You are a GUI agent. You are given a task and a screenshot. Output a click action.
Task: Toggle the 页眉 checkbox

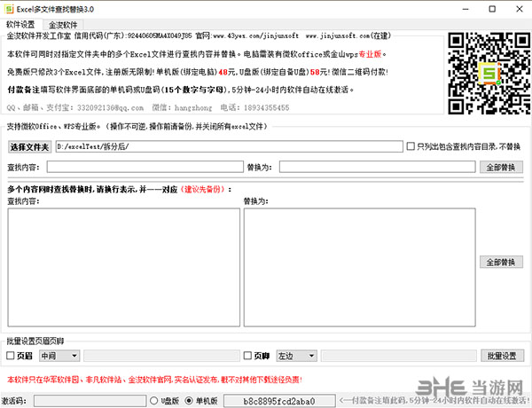tap(11, 356)
